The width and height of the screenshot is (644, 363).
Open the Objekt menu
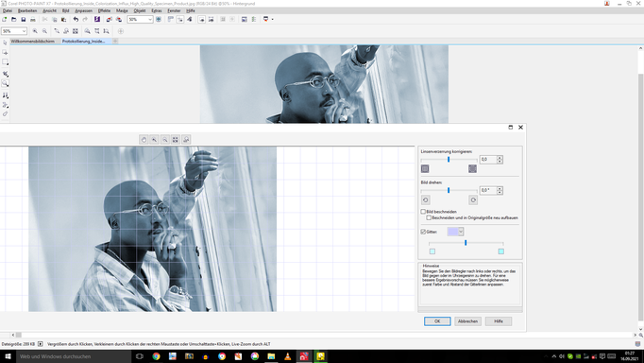tap(140, 10)
